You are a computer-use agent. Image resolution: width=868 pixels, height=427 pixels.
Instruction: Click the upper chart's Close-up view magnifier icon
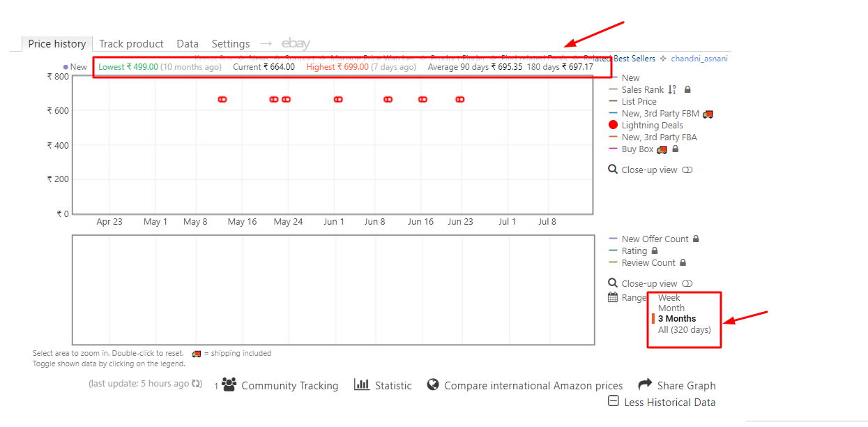pos(613,170)
